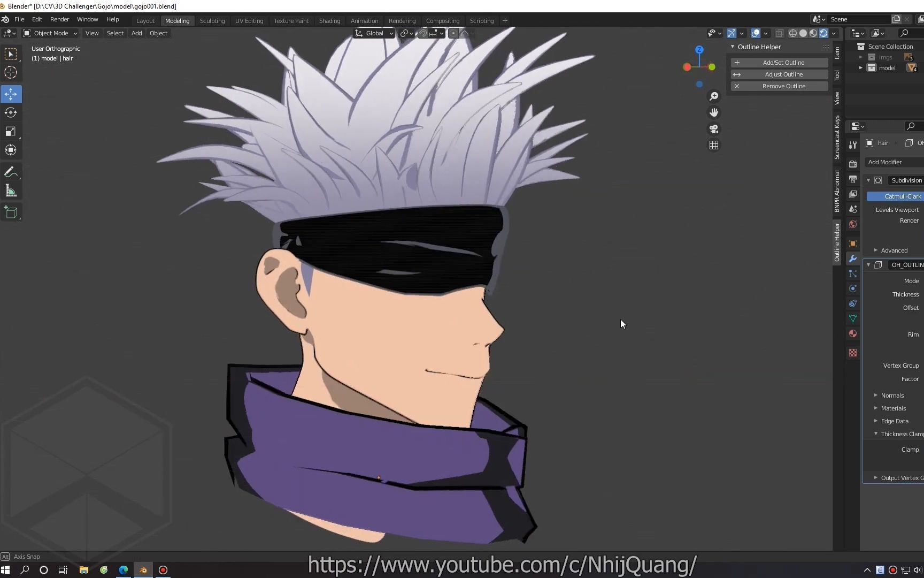Expand the model collection
924x578 pixels.
[x=860, y=68]
